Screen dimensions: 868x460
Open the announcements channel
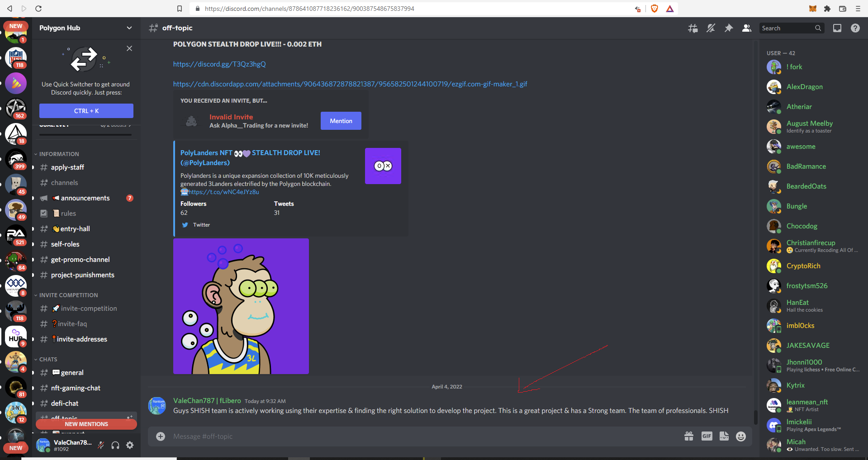click(85, 198)
